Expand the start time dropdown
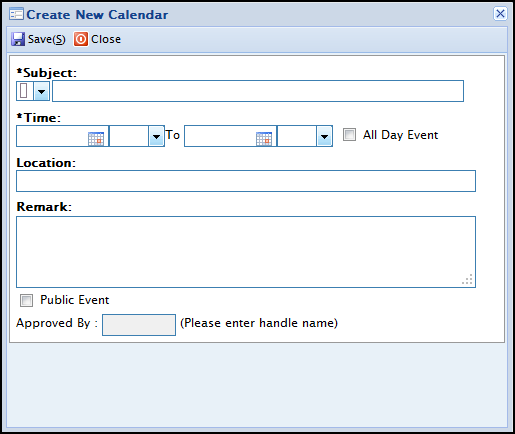 coord(156,136)
